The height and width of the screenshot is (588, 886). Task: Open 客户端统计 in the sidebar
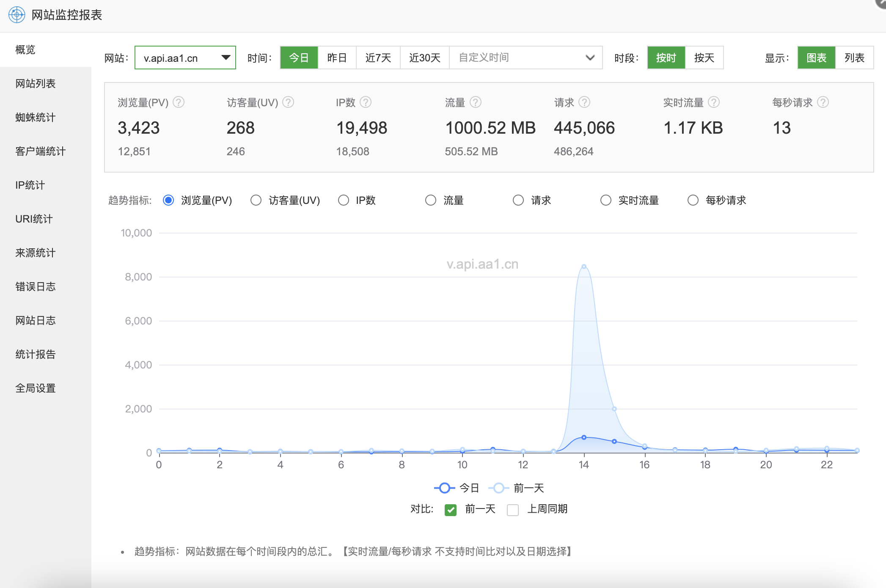[46, 151]
